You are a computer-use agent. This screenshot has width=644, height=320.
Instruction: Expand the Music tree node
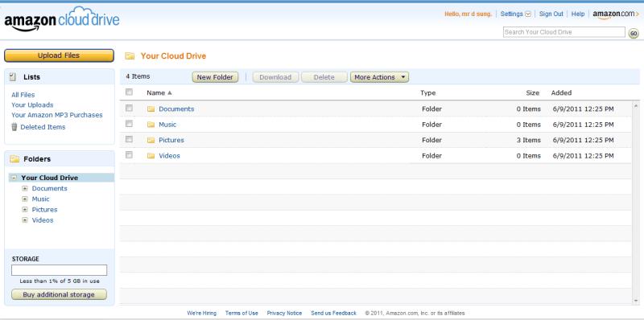[x=25, y=199]
